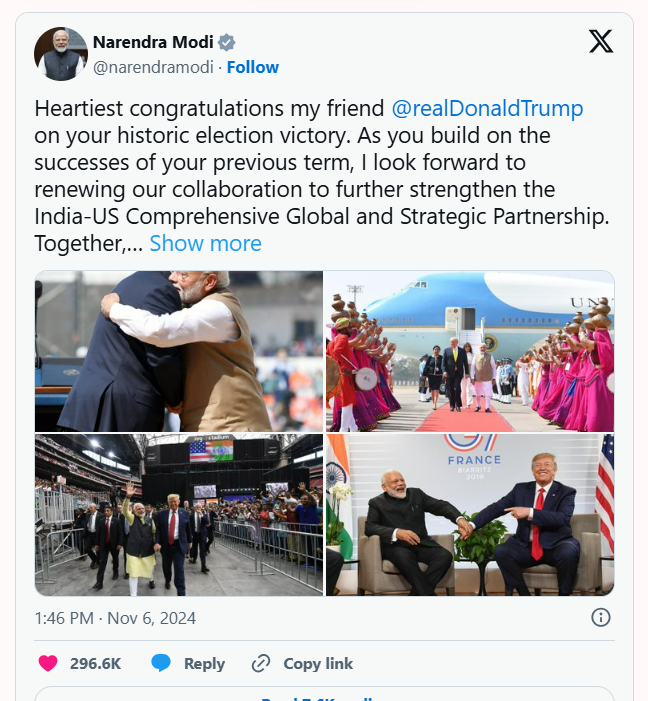
Task: Like the tweet with the heart icon
Action: click(48, 663)
